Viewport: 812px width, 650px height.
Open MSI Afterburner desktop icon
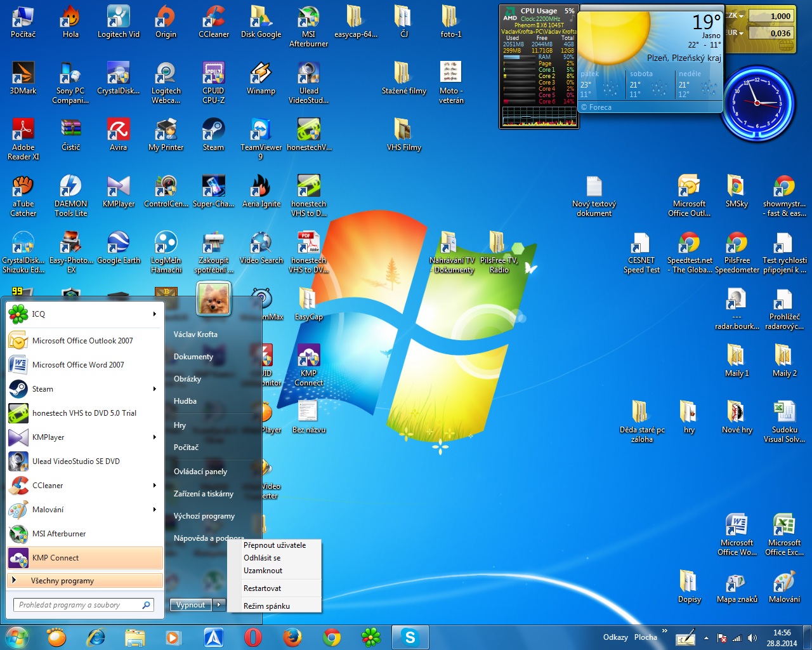click(308, 26)
